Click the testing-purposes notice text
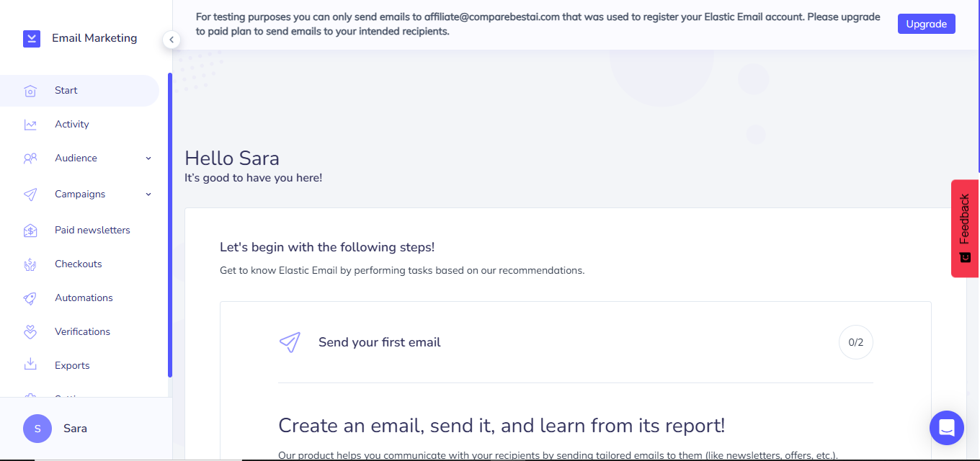The width and height of the screenshot is (980, 461). coord(538,24)
